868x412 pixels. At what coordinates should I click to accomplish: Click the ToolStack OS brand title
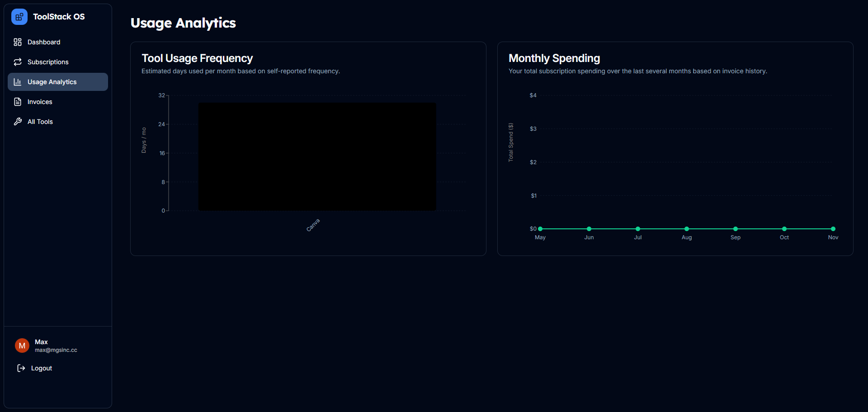pos(59,17)
